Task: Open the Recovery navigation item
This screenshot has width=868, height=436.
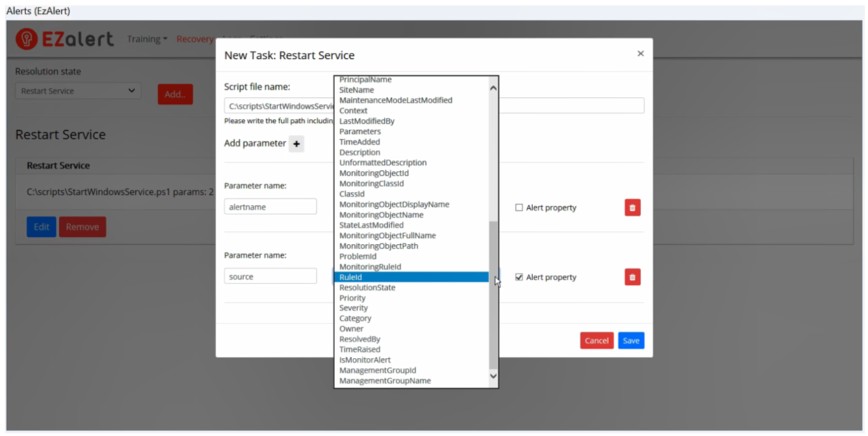Action: click(194, 39)
